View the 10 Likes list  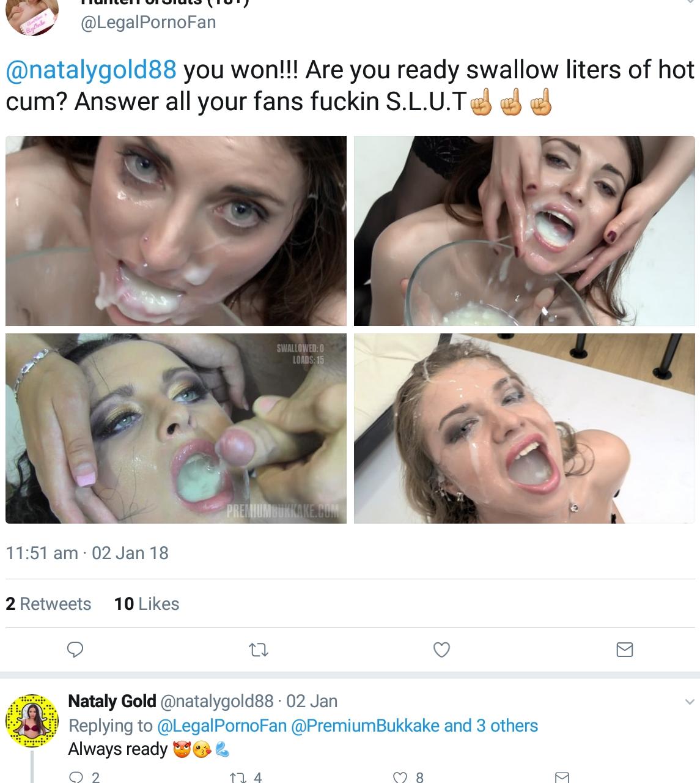(147, 604)
